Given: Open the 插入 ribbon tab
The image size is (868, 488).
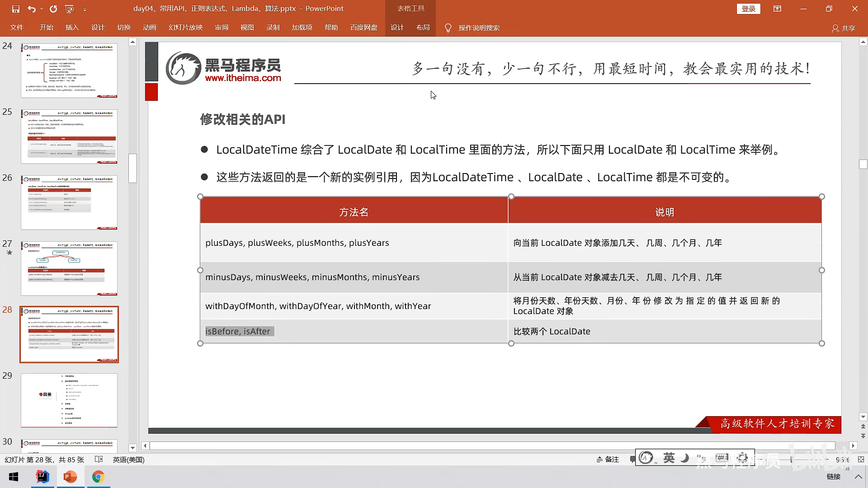Looking at the screenshot, I should coord(72,28).
